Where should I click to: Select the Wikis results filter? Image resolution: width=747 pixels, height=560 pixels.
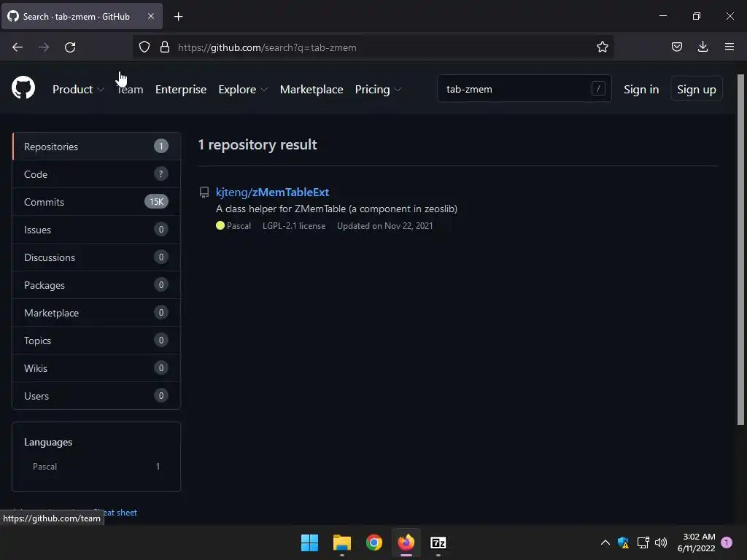[x=96, y=367]
